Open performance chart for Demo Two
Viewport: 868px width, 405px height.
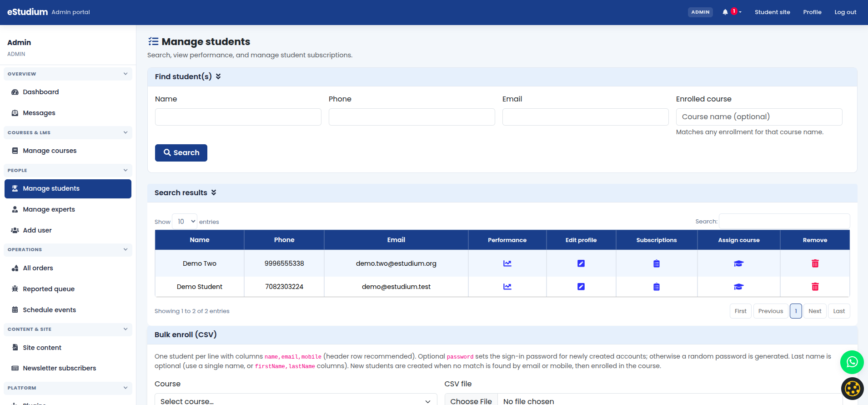click(x=507, y=263)
